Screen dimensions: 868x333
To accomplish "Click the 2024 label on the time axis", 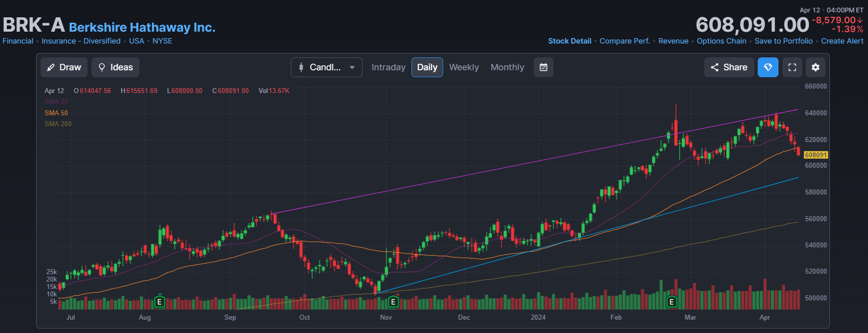I will pyautogui.click(x=538, y=317).
